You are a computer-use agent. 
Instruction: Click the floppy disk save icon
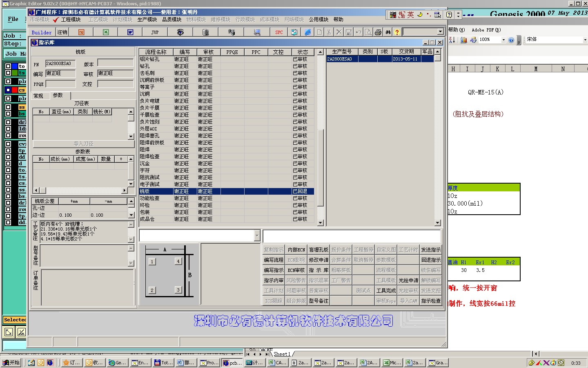pyautogui.click(x=349, y=32)
